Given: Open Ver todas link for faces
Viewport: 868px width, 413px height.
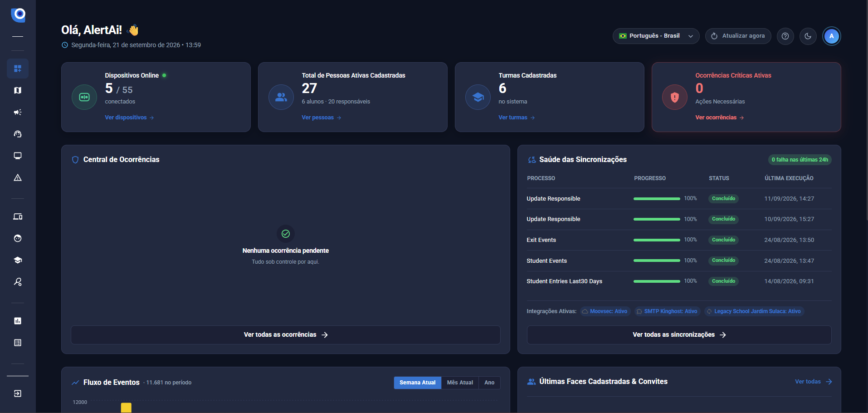Looking at the screenshot, I should click(813, 382).
